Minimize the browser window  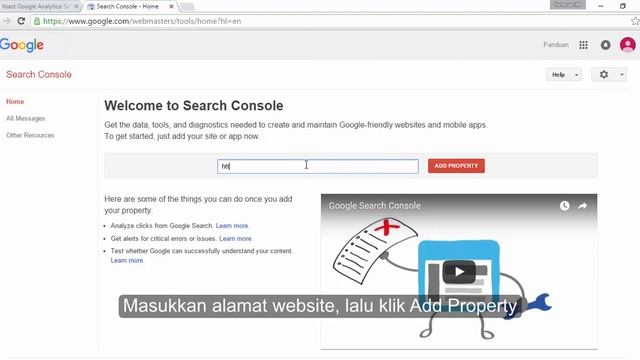[601, 6]
